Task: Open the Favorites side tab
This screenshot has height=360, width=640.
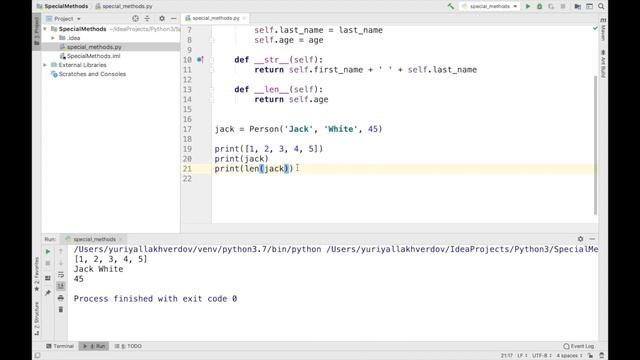Action: click(37, 273)
